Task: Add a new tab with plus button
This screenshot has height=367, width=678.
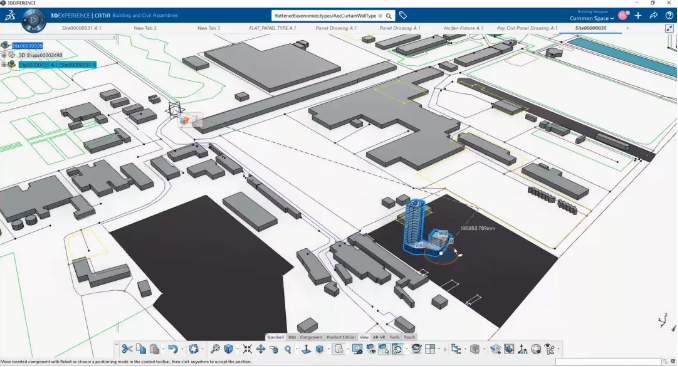Action: [627, 28]
